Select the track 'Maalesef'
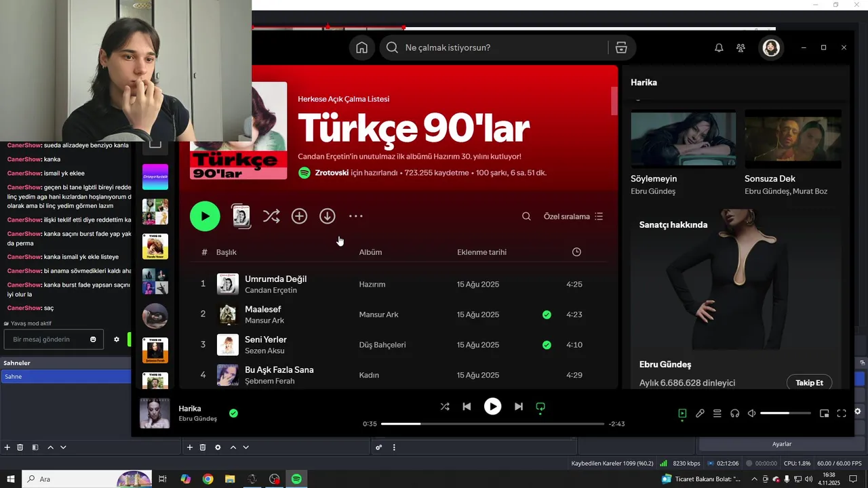 [262, 309]
